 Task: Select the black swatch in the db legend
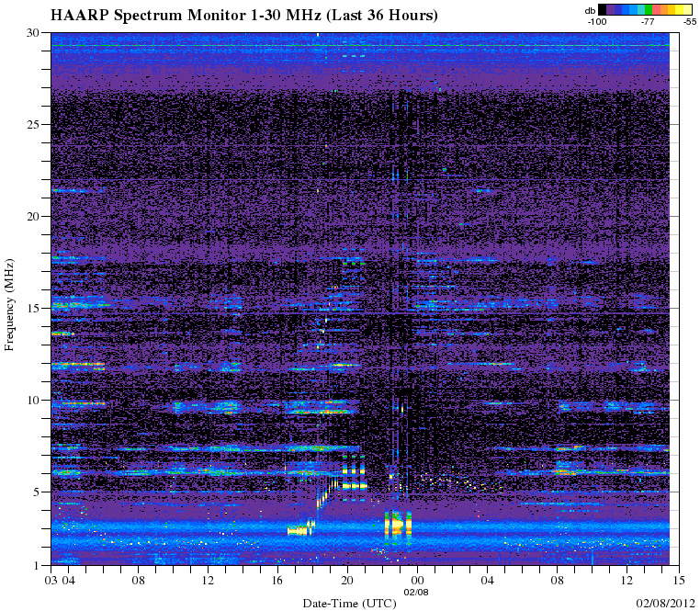point(603,9)
